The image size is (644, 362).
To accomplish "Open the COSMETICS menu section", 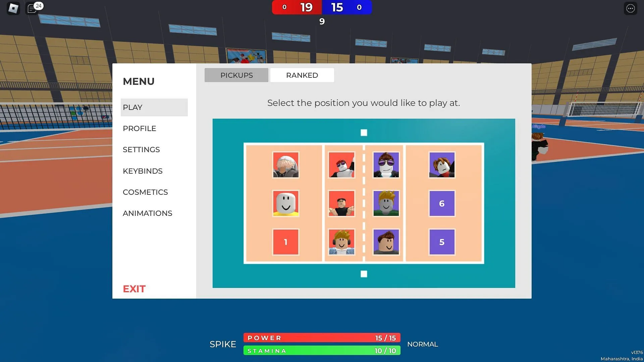I will (145, 192).
